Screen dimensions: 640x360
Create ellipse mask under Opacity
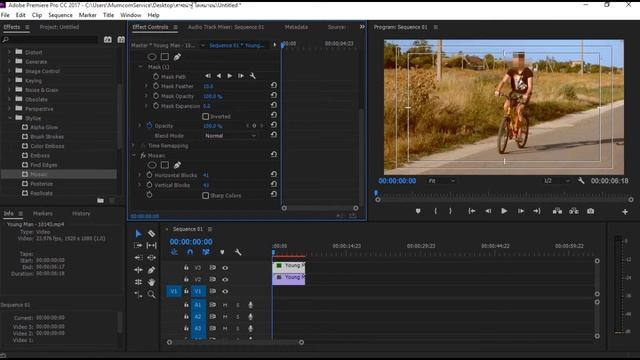click(152, 57)
